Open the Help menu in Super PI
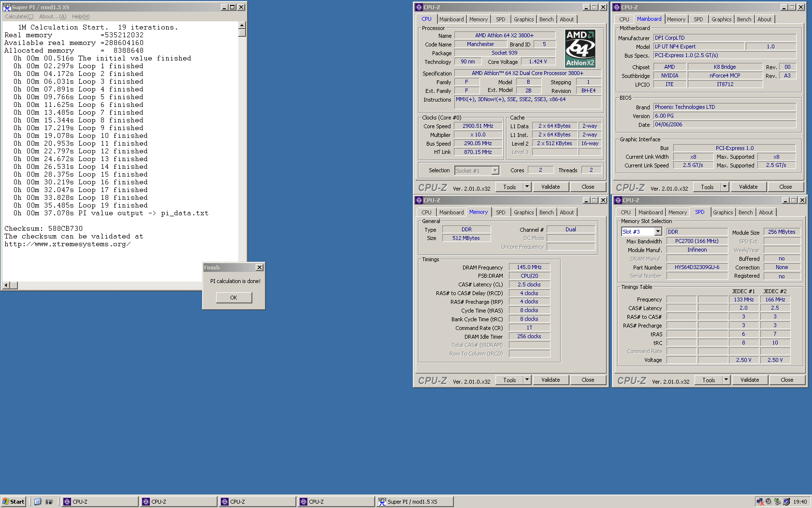The image size is (812, 508). pyautogui.click(x=81, y=16)
